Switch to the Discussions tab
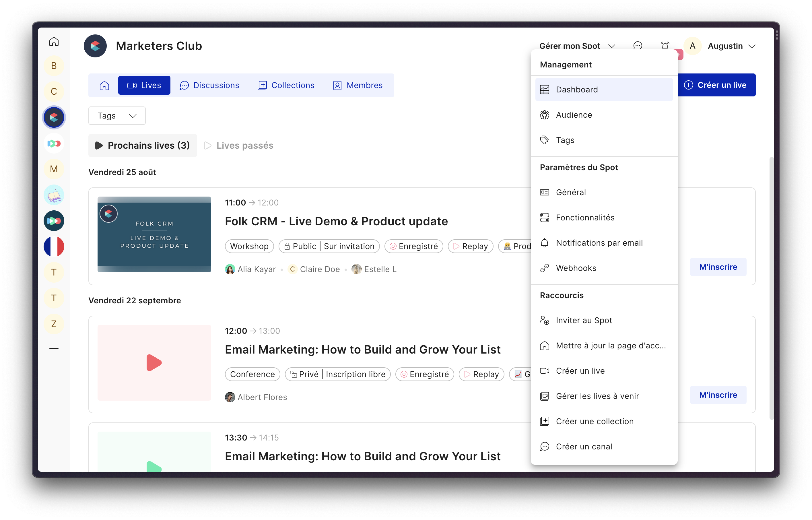Screen dimensions: 812x520 pyautogui.click(x=210, y=85)
